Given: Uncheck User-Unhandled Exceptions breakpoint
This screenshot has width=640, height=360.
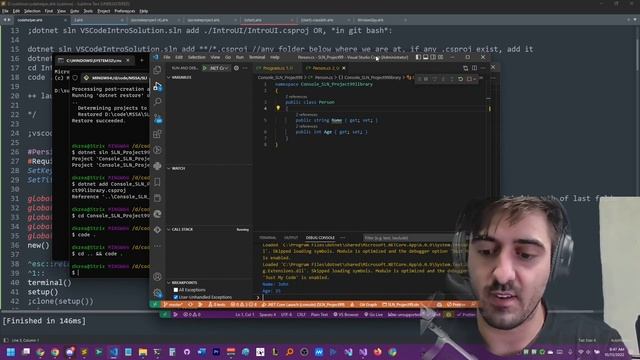Looking at the screenshot, I should tap(176, 297).
